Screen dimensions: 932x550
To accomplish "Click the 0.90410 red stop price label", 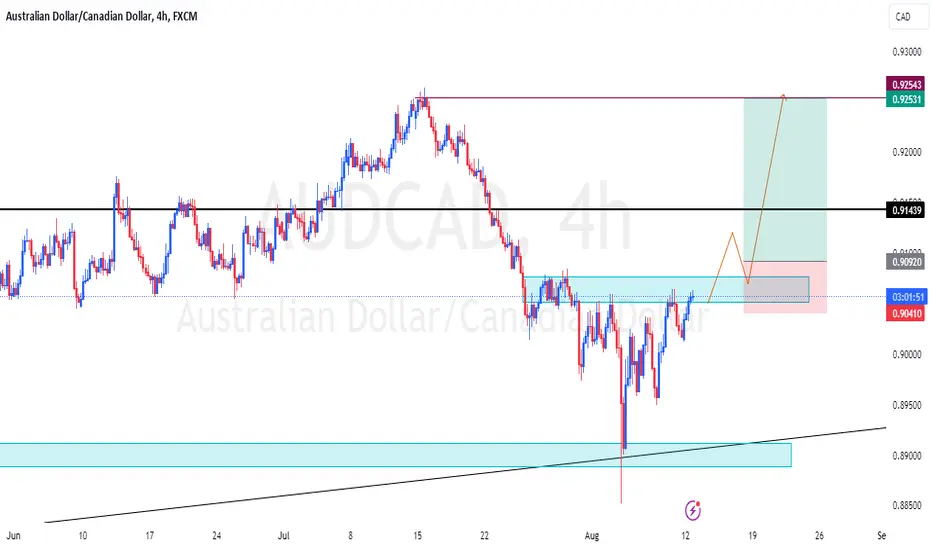I will click(905, 313).
